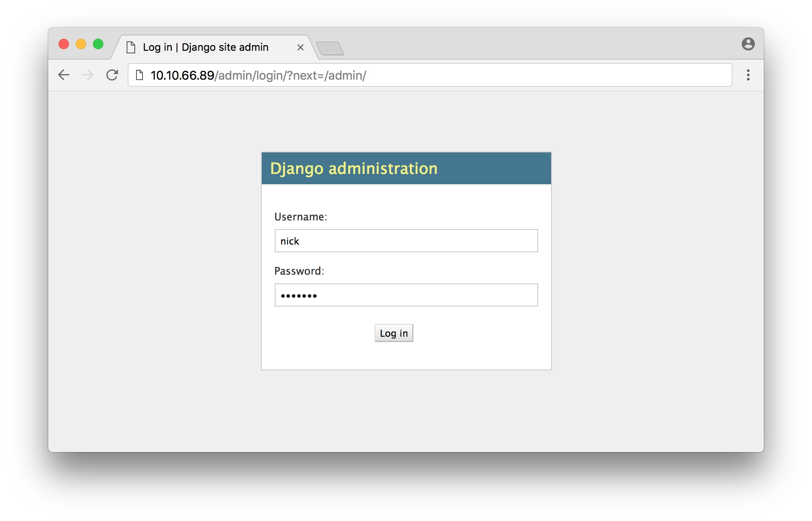Click the page favicon on the tab
The height and width of the screenshot is (521, 812).
coord(131,47)
